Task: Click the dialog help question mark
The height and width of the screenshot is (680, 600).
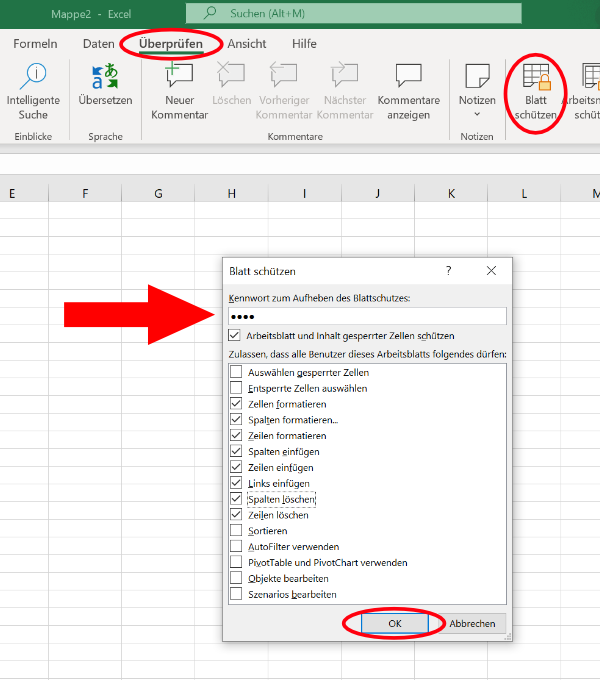Action: [x=449, y=271]
